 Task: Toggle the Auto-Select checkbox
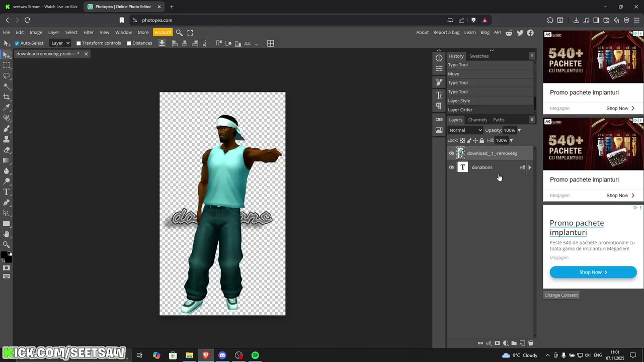(x=17, y=43)
